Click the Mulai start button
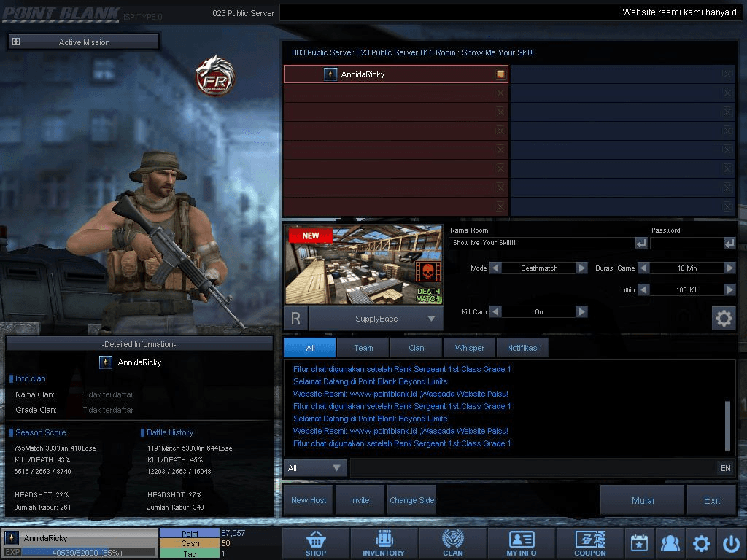Screen dimensions: 747x560 coord(642,500)
